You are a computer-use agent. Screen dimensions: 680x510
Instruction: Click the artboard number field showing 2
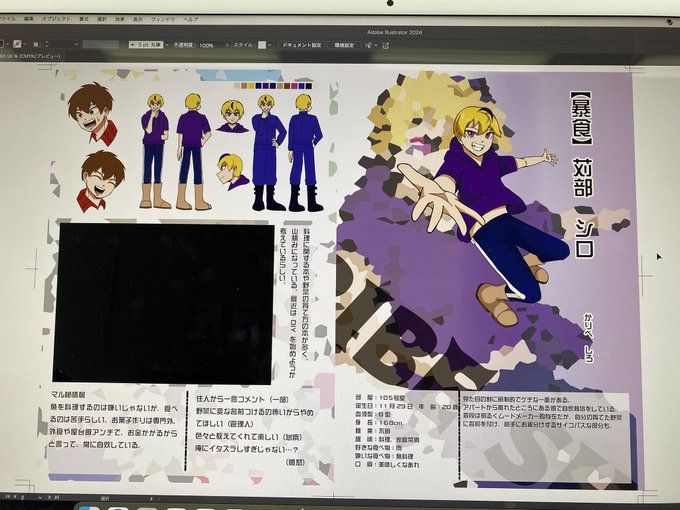(x=23, y=497)
